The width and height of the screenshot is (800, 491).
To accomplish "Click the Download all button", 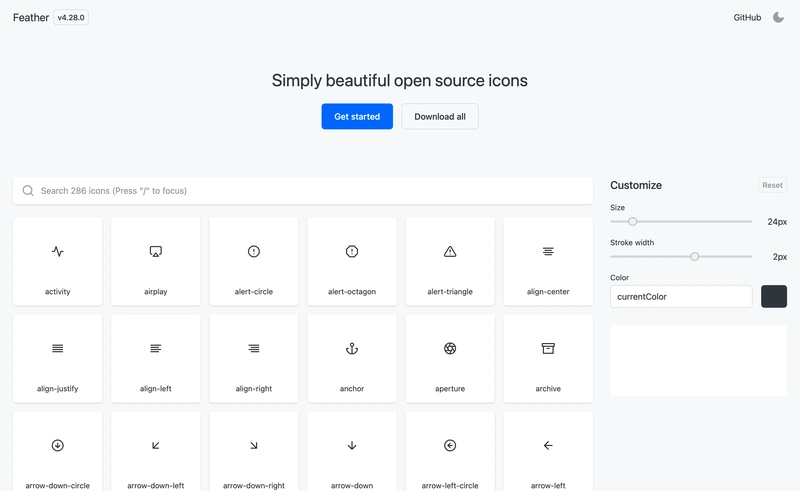I will 440,116.
